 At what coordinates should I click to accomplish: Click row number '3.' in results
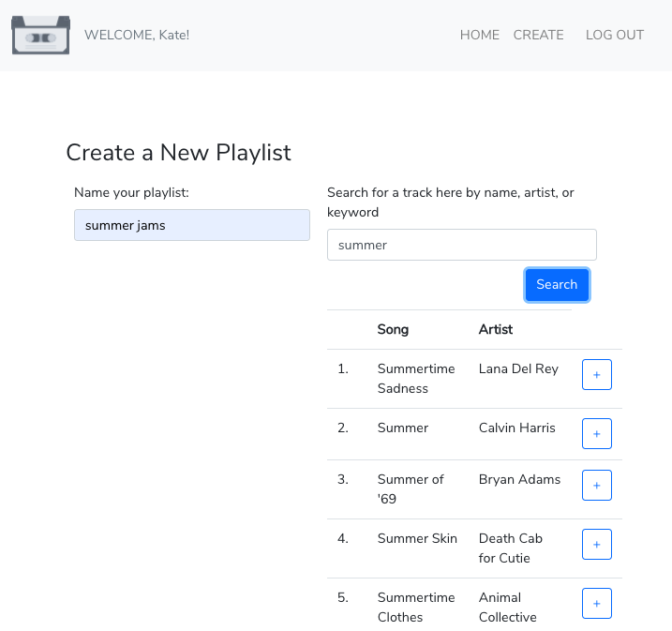pyautogui.click(x=343, y=479)
